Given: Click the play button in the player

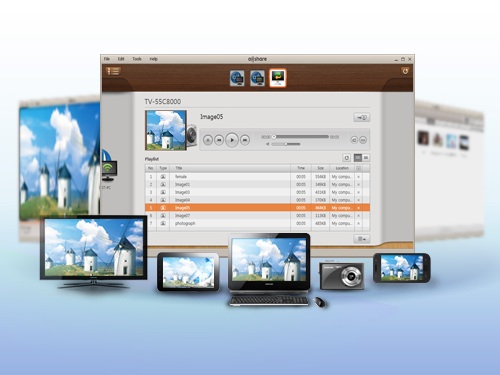Looking at the screenshot, I should (232, 140).
